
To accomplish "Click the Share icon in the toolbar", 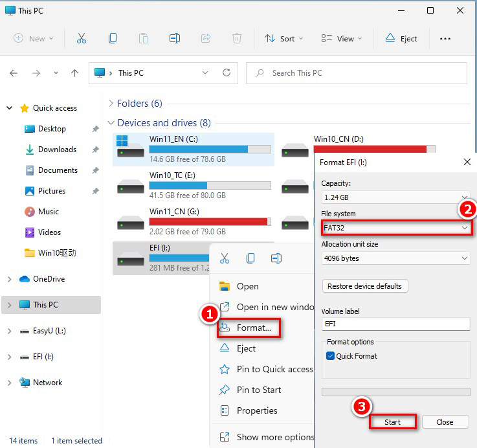I will (x=206, y=38).
